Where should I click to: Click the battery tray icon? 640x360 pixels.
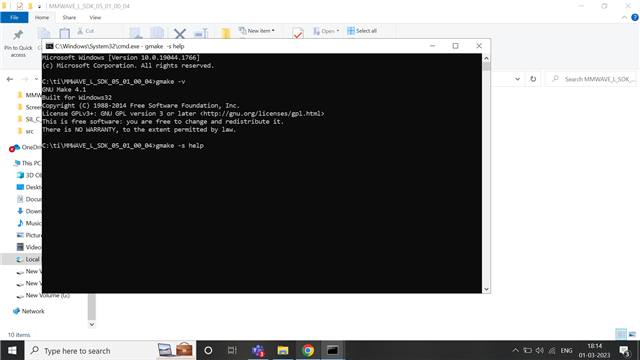click(527, 350)
